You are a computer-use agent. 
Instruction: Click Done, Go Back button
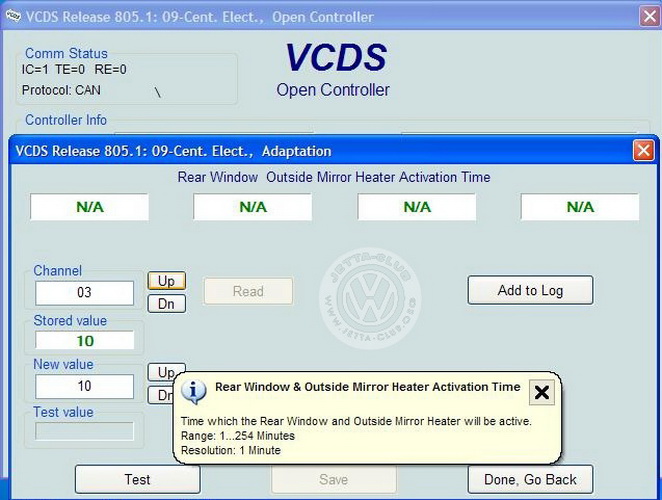click(x=530, y=479)
